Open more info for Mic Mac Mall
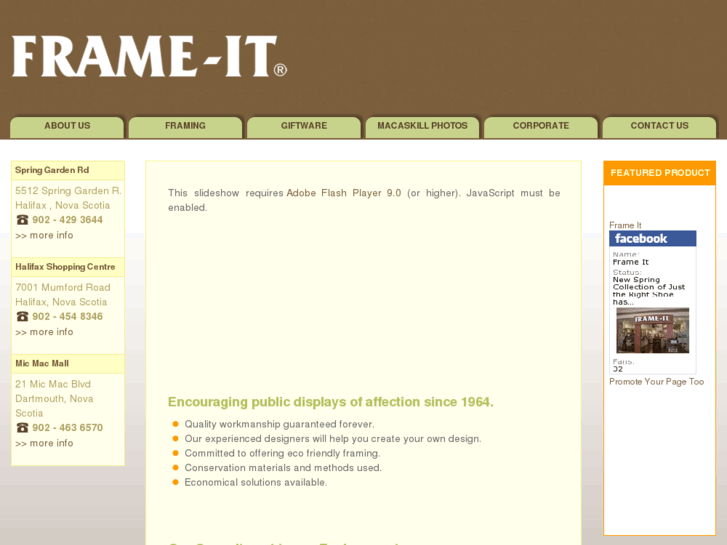This screenshot has width=727, height=545. (x=44, y=443)
